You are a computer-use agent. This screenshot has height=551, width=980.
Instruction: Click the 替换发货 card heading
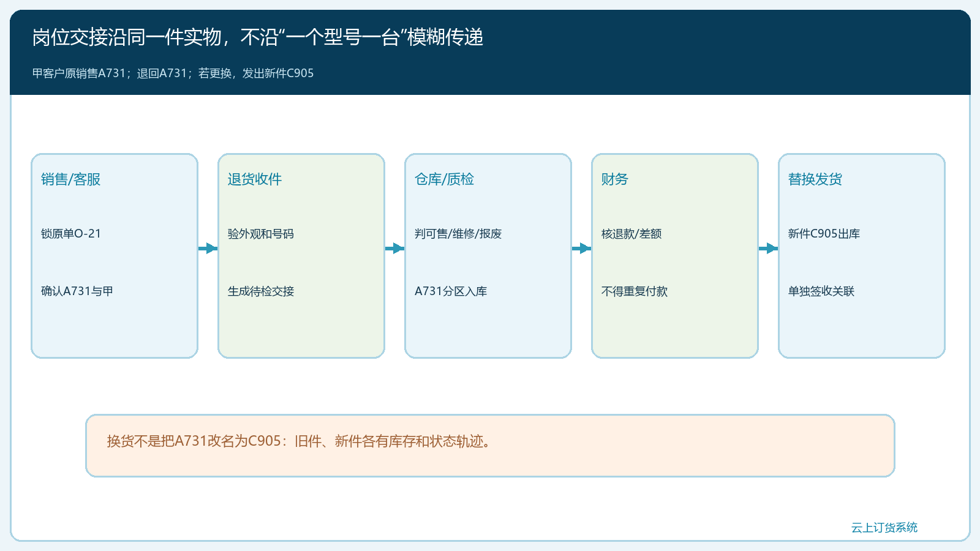pyautogui.click(x=815, y=179)
